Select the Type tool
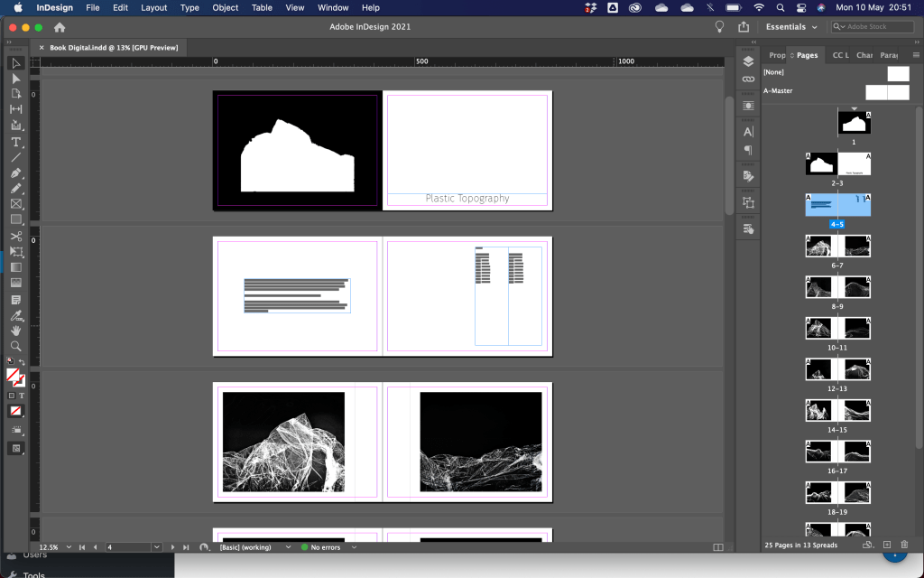Image resolution: width=924 pixels, height=578 pixels. [x=15, y=142]
